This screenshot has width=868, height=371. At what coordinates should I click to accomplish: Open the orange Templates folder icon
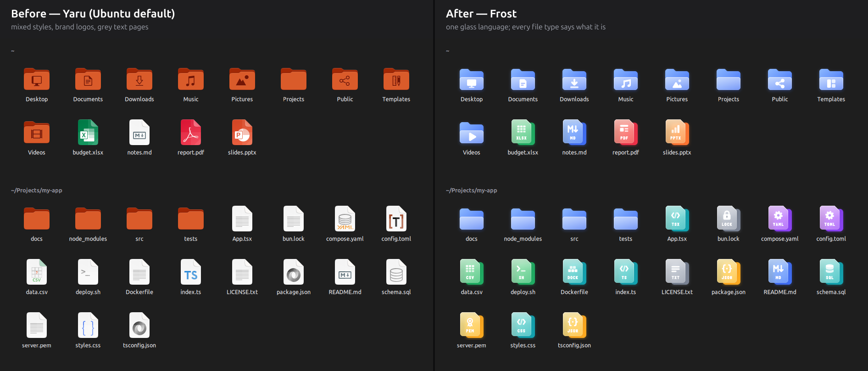[396, 79]
